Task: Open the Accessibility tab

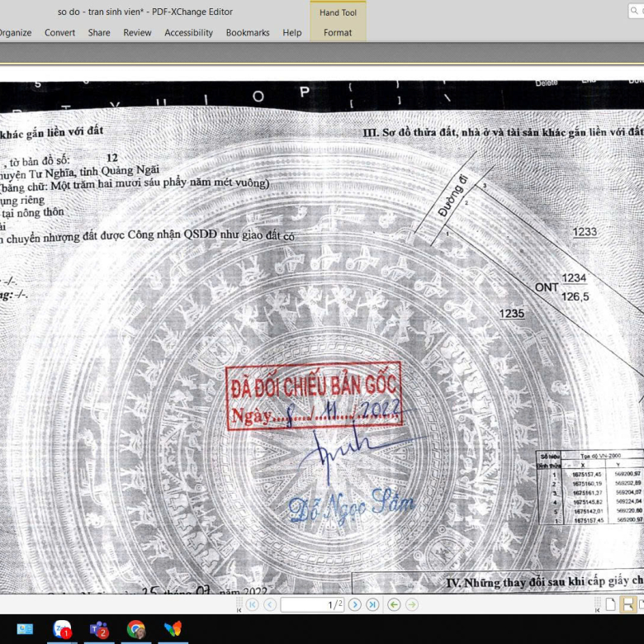Action: click(188, 33)
